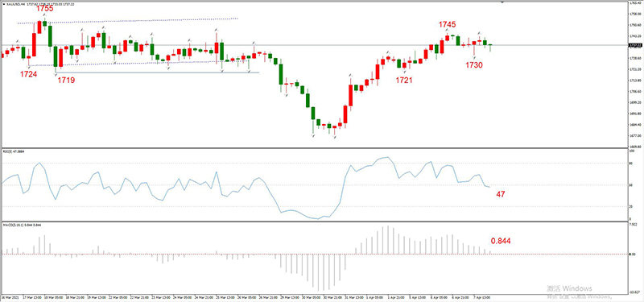Screen dimensions: 644x302
Task: Select the upper dotted blue channel line
Action: 128,21
